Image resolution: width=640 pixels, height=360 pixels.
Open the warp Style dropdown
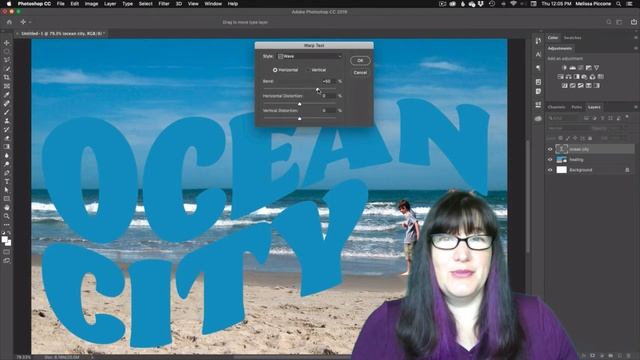click(309, 56)
